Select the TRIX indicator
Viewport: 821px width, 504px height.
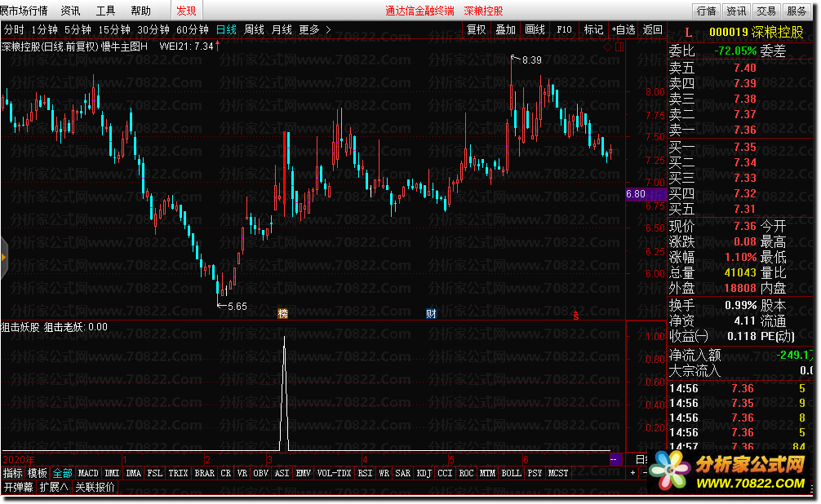[178, 473]
